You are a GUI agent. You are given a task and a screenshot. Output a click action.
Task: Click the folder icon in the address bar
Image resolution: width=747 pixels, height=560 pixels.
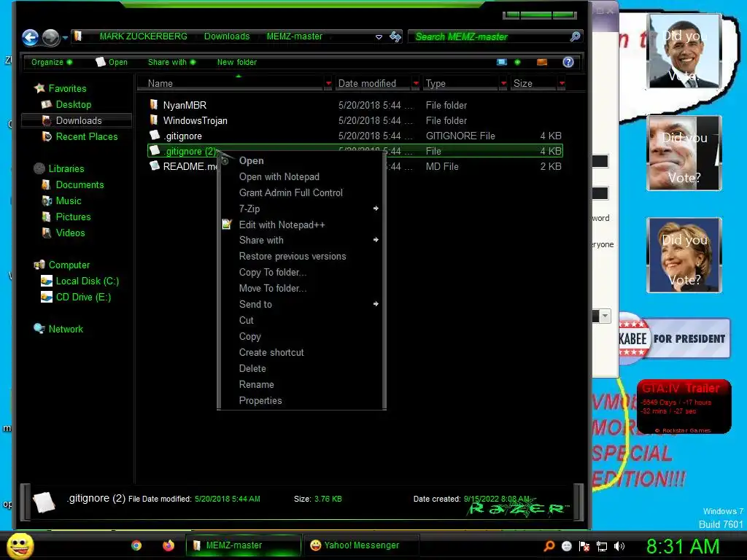(78, 36)
